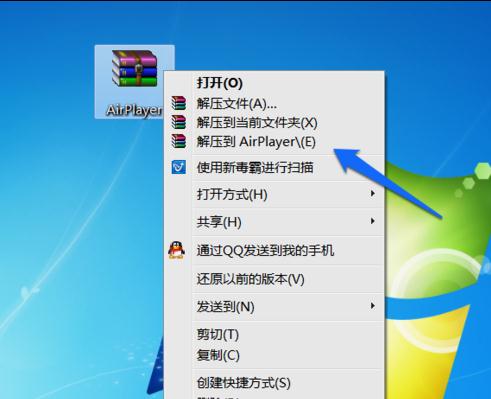This screenshot has height=399, width=491.
Task: Select 解压到当前文件夹(X) option
Action: [x=274, y=123]
